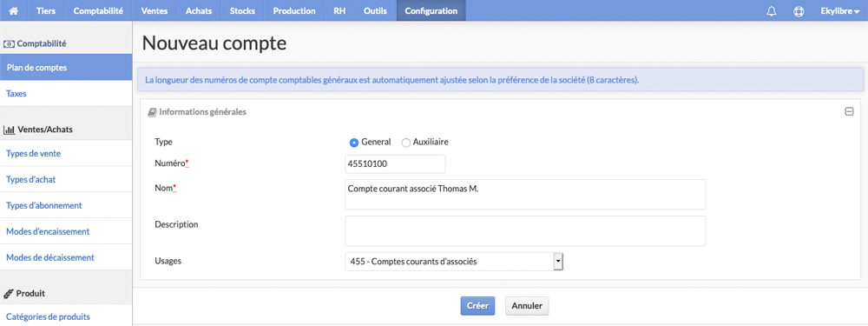This screenshot has width=868, height=326.
Task: Open Taxes in sidebar
Action: point(66,94)
